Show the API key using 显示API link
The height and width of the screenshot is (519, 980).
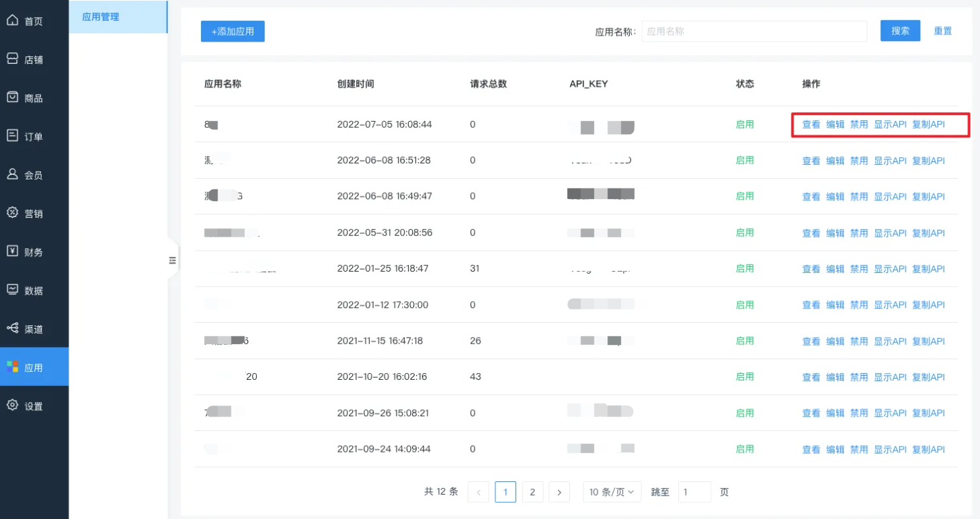pos(889,124)
